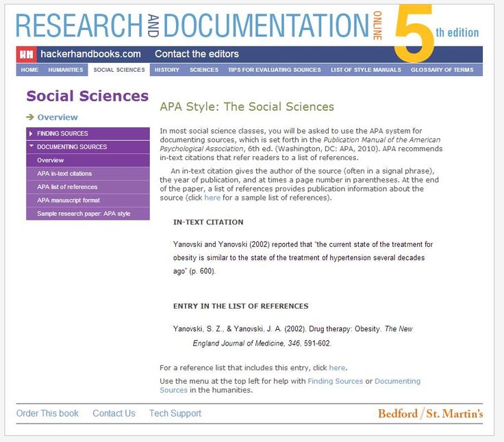Select Overview under Documenting Sources

coord(88,160)
